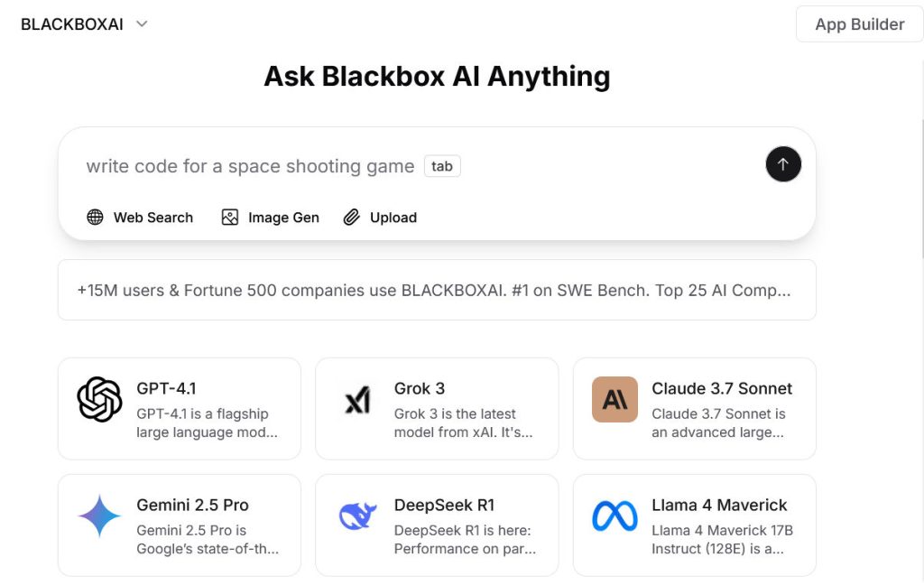The image size is (924, 585).
Task: Click the Image Gen picture icon
Action: coord(230,218)
